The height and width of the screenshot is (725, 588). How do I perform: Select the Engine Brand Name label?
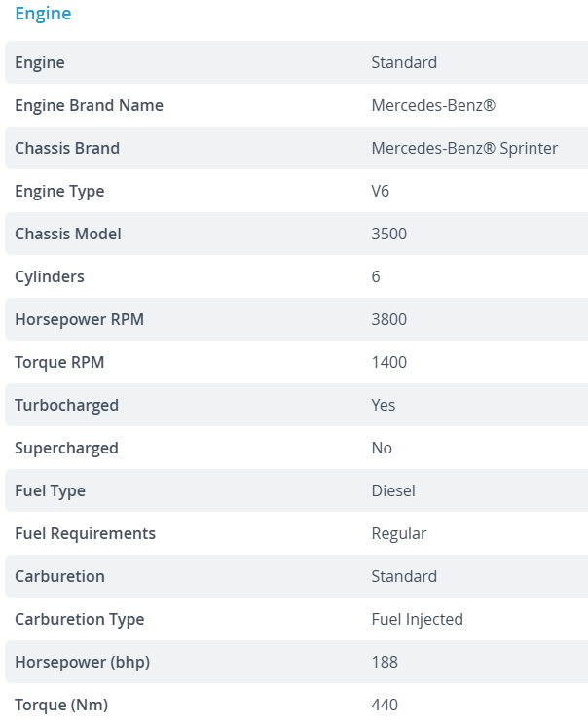tap(89, 105)
